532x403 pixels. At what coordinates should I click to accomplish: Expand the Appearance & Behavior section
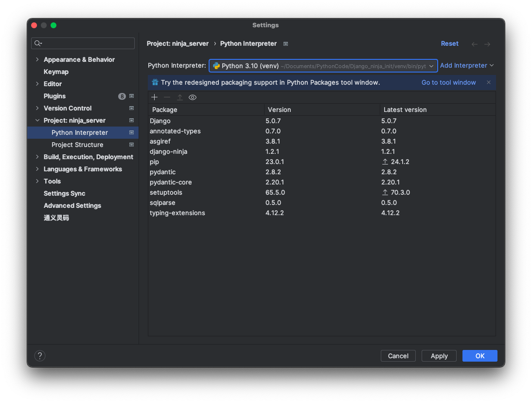coord(37,59)
